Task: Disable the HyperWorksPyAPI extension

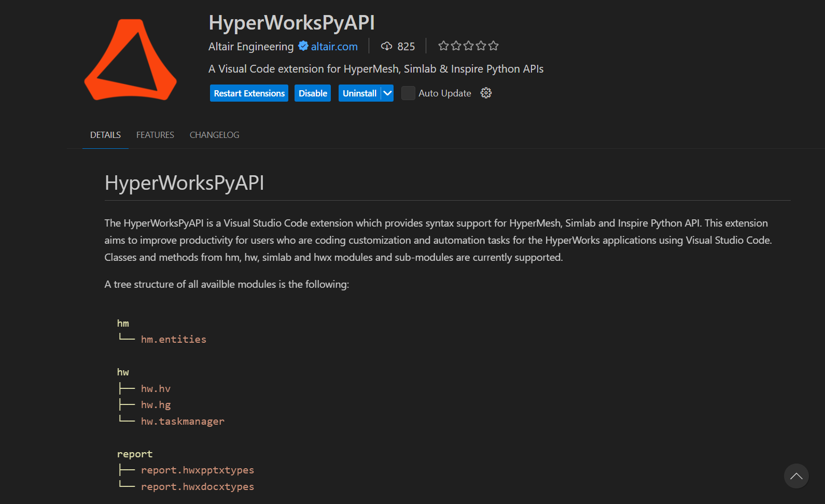Action: coord(313,93)
